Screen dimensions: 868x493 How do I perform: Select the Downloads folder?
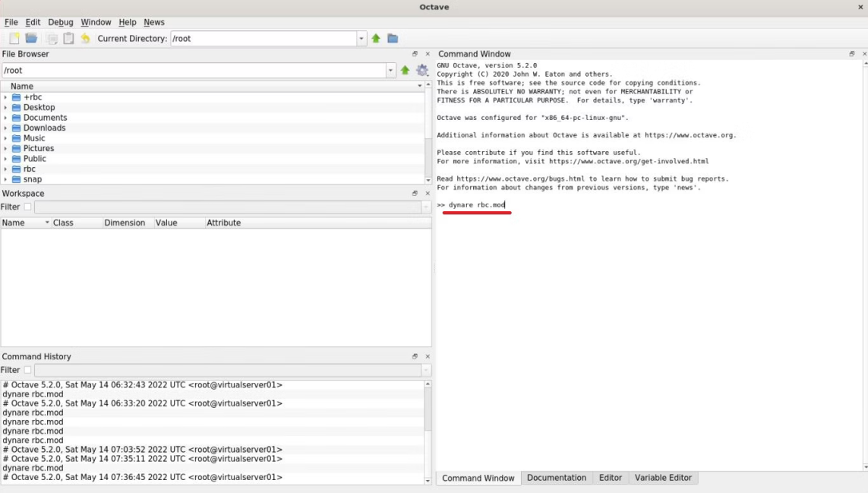click(x=44, y=128)
